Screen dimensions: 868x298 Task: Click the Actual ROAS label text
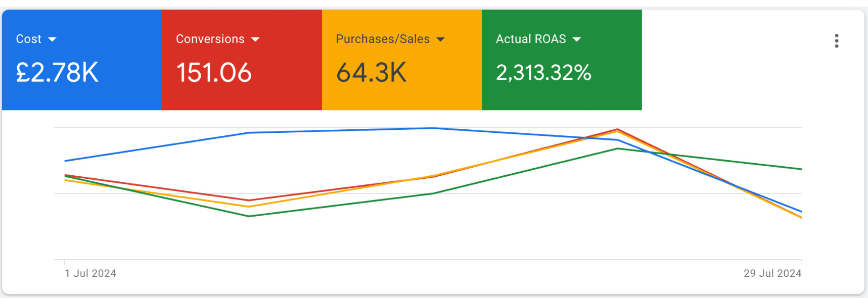click(531, 39)
